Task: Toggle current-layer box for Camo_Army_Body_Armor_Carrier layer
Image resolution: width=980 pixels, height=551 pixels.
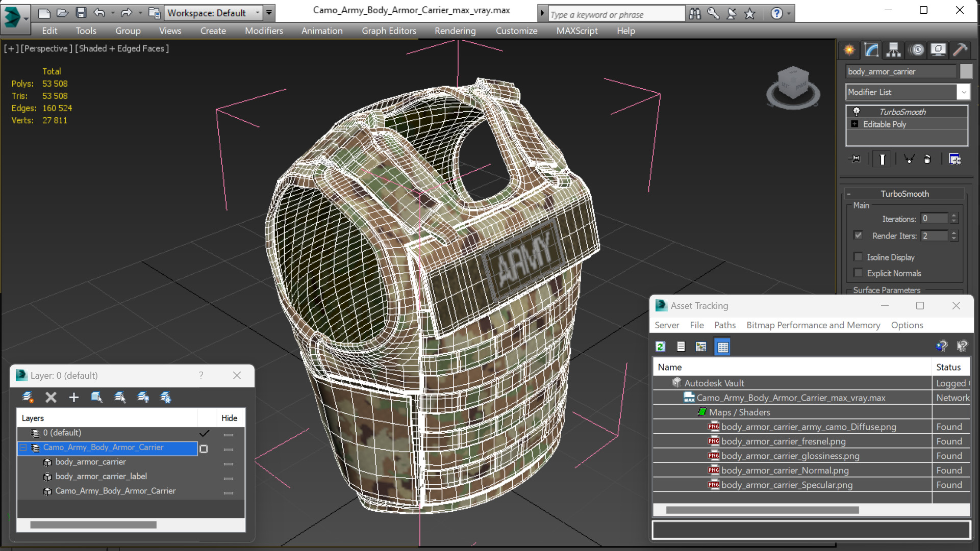Action: coord(204,449)
